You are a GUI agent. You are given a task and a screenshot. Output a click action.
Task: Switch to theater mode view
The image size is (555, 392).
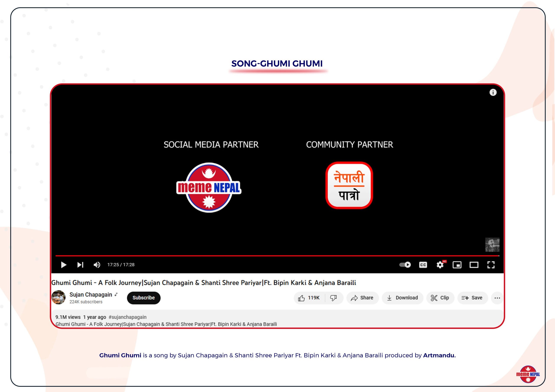pos(474,265)
